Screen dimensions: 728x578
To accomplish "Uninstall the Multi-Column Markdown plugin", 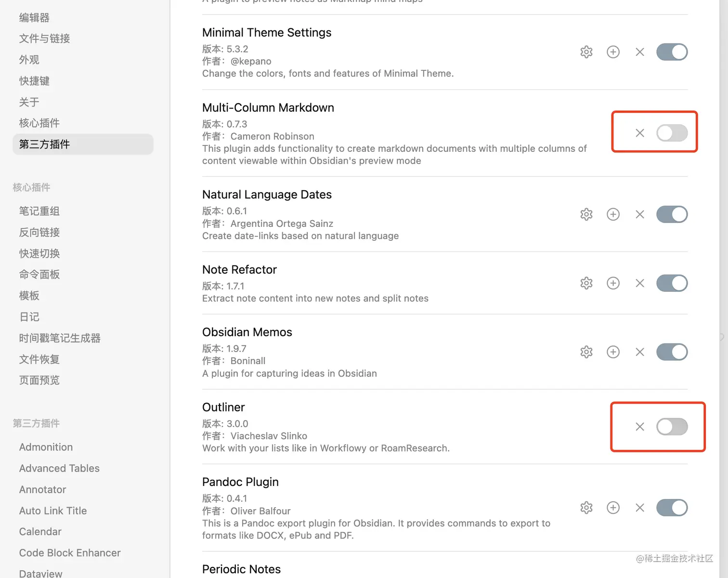I will pyautogui.click(x=640, y=133).
